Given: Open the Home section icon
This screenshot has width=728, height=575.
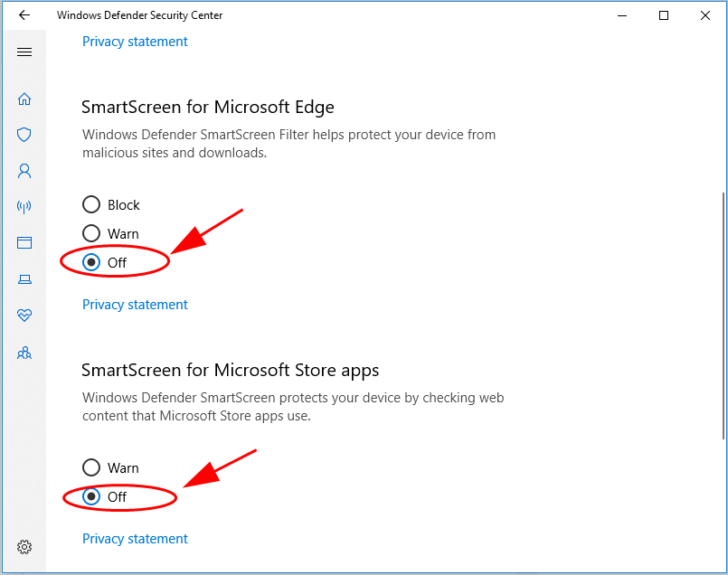Looking at the screenshot, I should tap(24, 99).
